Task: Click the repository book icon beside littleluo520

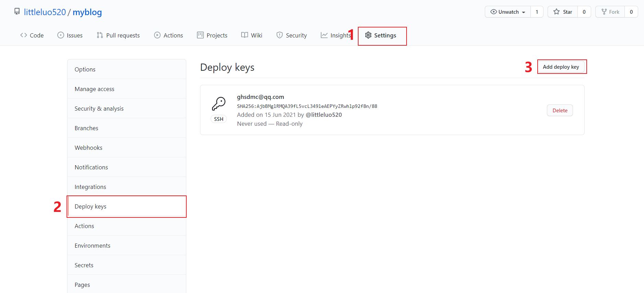Action: (x=17, y=12)
